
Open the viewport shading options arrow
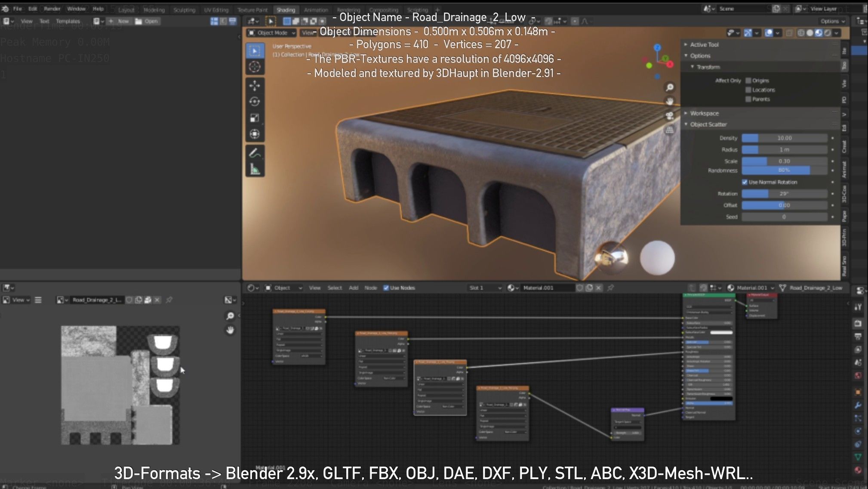(x=836, y=33)
